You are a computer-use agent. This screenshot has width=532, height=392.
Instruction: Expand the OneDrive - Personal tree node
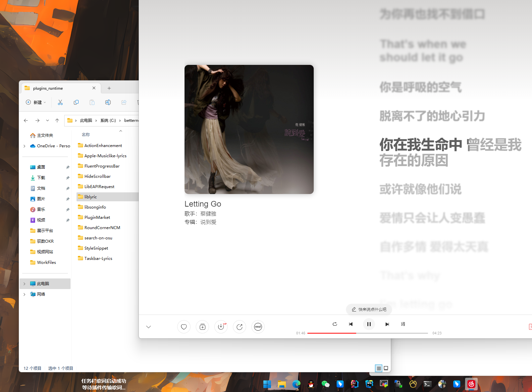coord(24,146)
